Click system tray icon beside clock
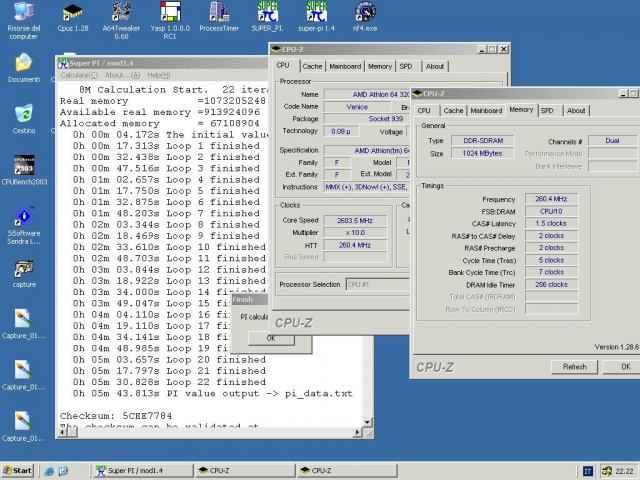This screenshot has width=640, height=480. pos(607,471)
